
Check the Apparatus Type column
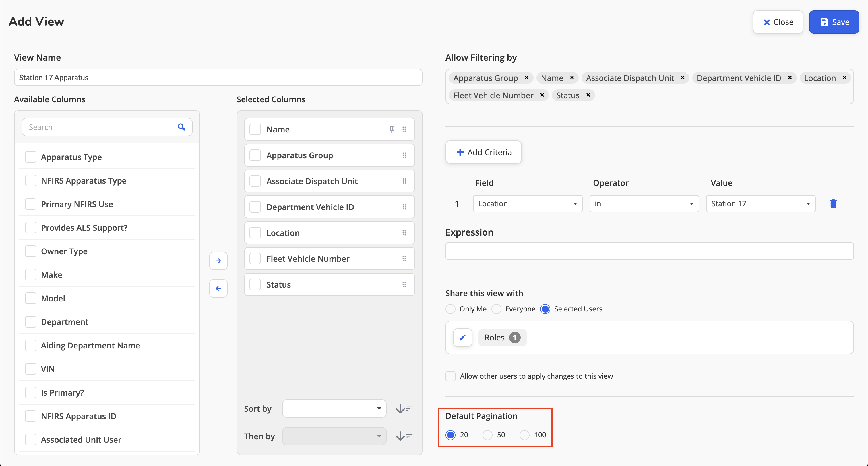coord(31,157)
